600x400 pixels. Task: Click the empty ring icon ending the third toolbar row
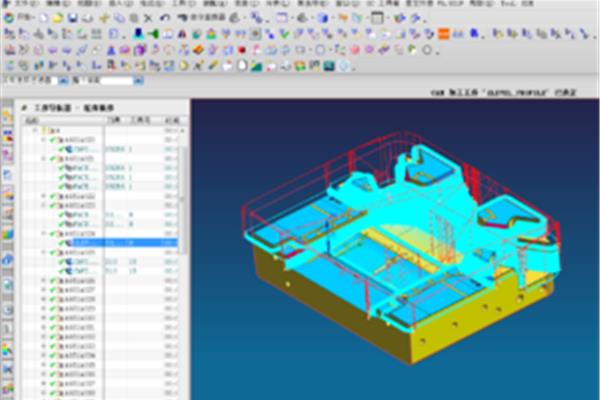coord(427,50)
